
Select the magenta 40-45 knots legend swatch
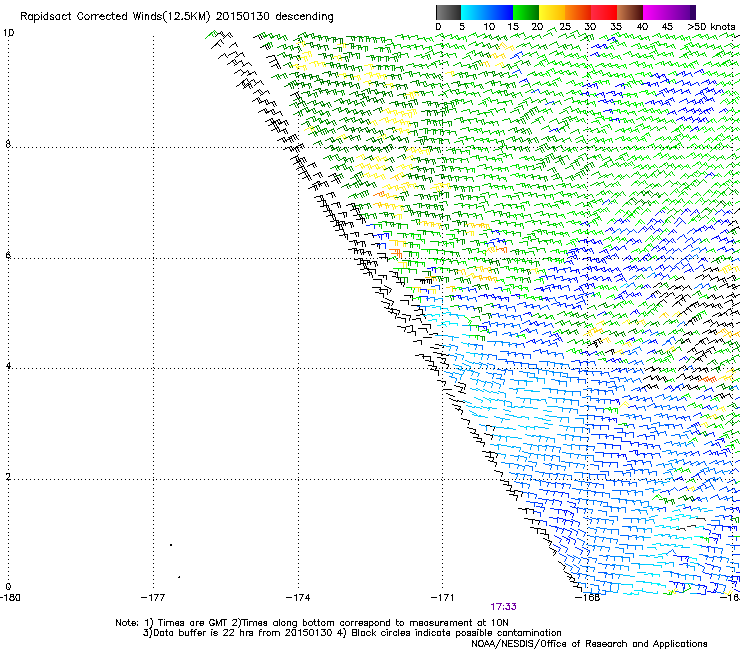click(x=656, y=12)
